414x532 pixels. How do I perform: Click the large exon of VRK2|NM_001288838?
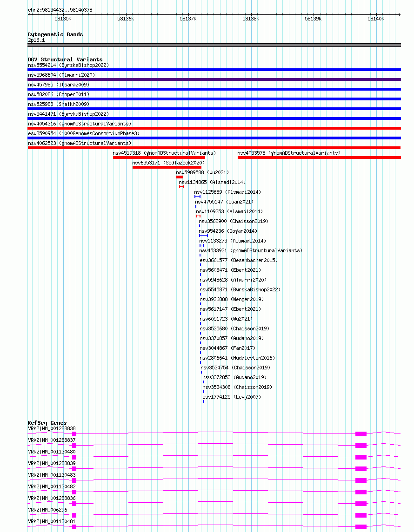pyautogui.click(x=361, y=434)
